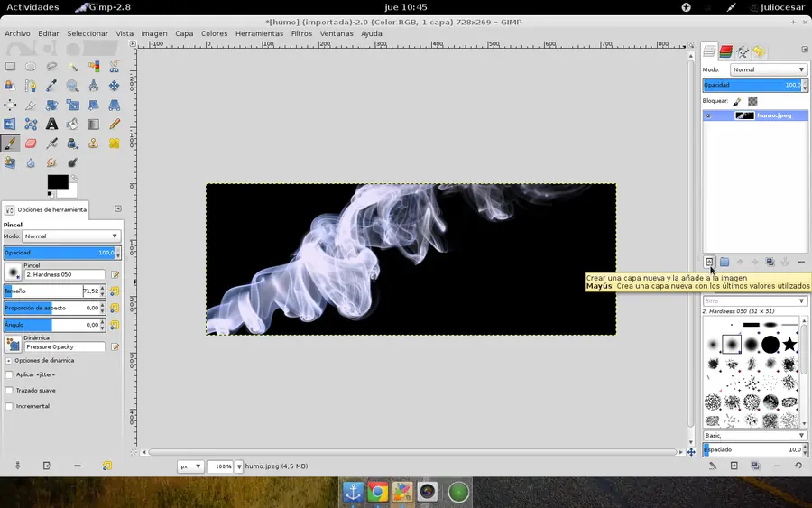Create a new layer with layers panel button
Screen dimensions: 812x508
click(x=709, y=262)
